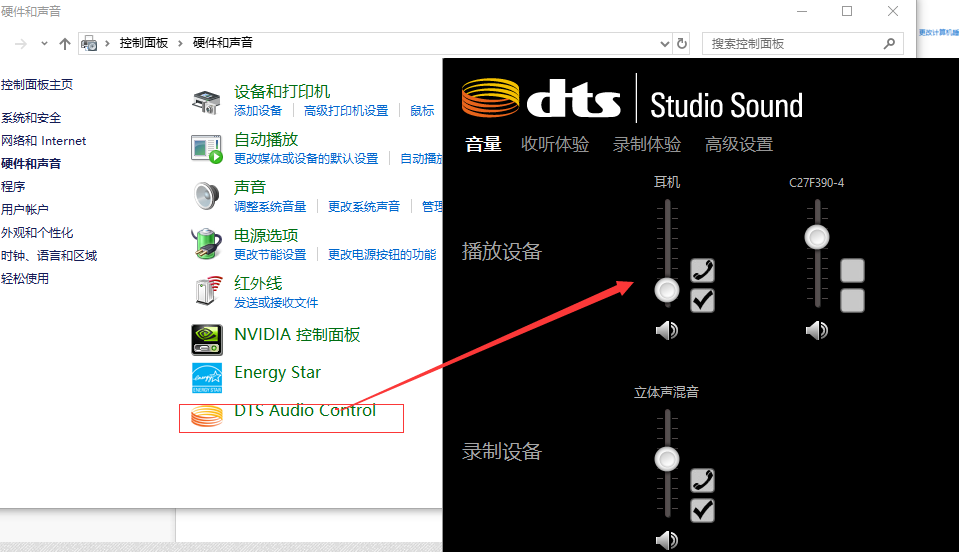Click the 更改系统声音 link

(x=364, y=207)
